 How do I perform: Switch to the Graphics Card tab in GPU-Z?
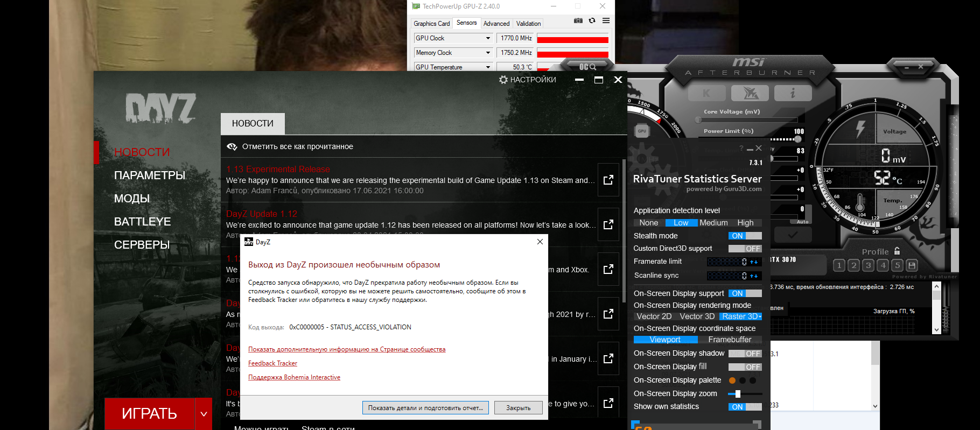(431, 24)
